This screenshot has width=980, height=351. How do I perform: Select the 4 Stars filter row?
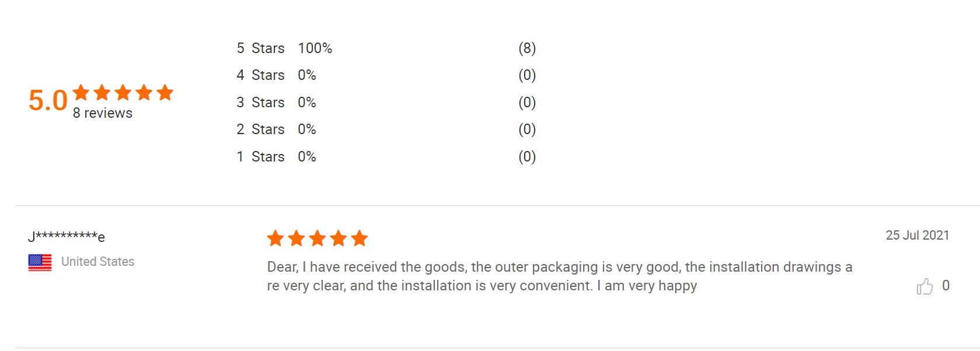(260, 75)
